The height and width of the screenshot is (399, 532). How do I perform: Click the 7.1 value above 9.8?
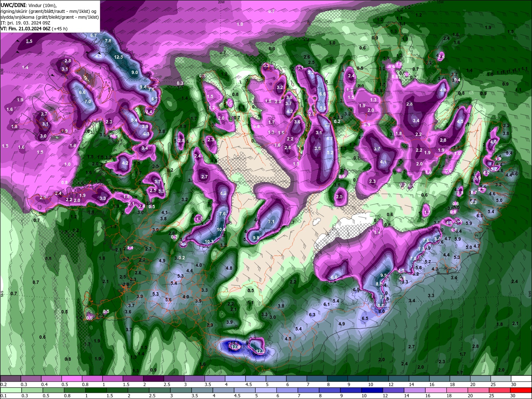point(271,222)
